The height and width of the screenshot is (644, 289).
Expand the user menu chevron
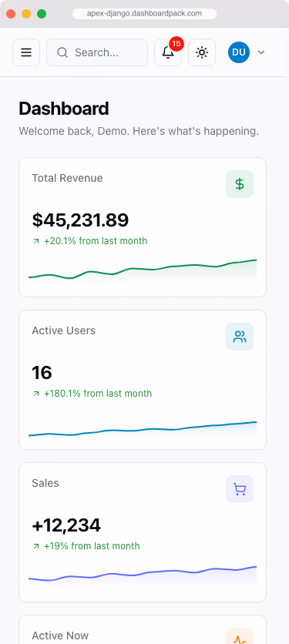261,52
